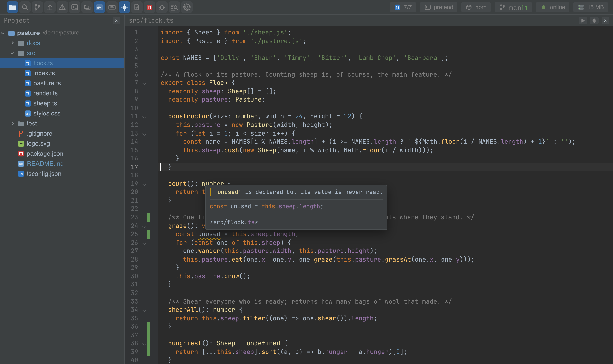Viewport: 613px width, 364px height.
Task: Toggle the Project folder panel icon
Action: [x=12, y=7]
